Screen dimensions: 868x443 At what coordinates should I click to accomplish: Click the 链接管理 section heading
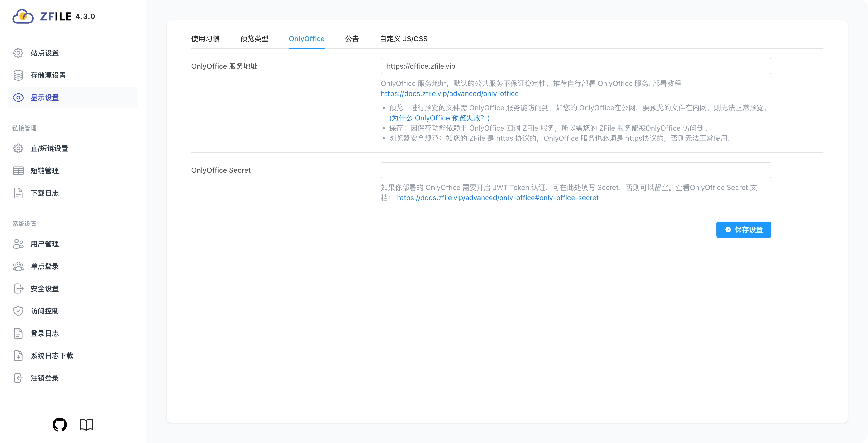24,128
